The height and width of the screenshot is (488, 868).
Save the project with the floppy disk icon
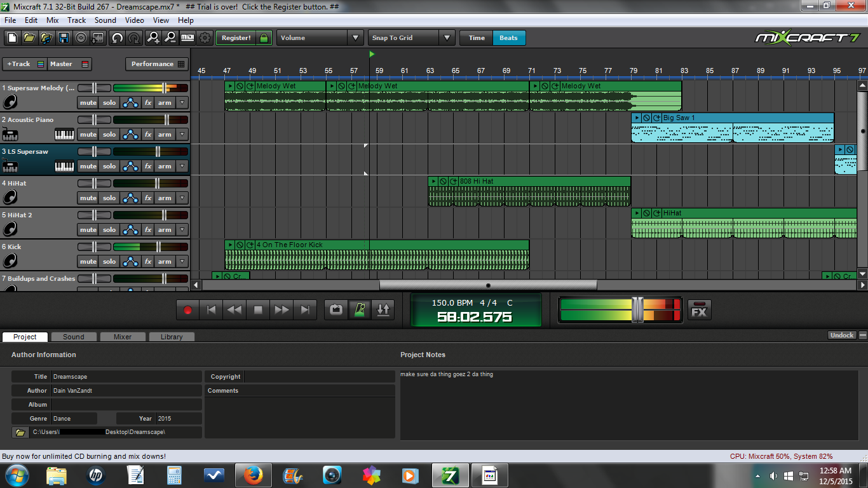pyautogui.click(x=64, y=38)
